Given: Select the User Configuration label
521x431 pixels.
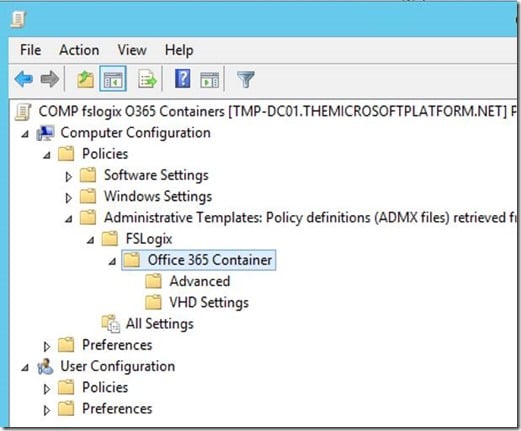Looking at the screenshot, I should pos(117,366).
